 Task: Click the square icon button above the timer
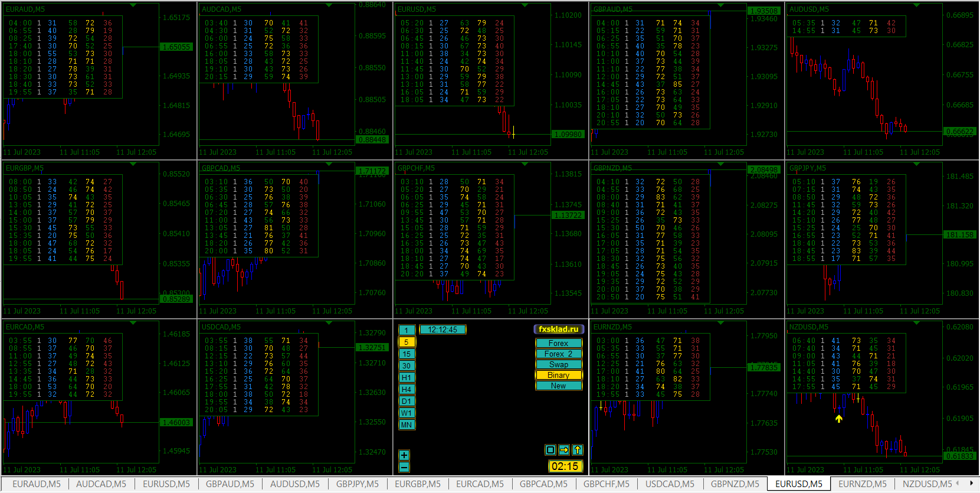point(550,450)
